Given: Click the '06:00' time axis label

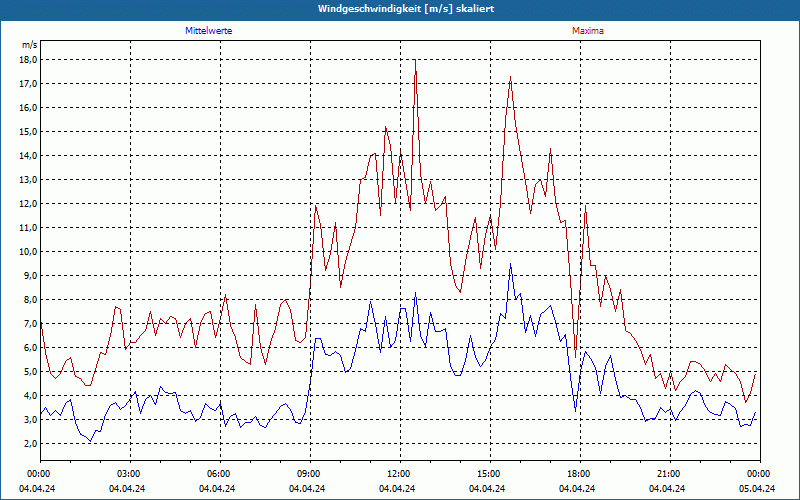Looking at the screenshot, I should point(220,474).
